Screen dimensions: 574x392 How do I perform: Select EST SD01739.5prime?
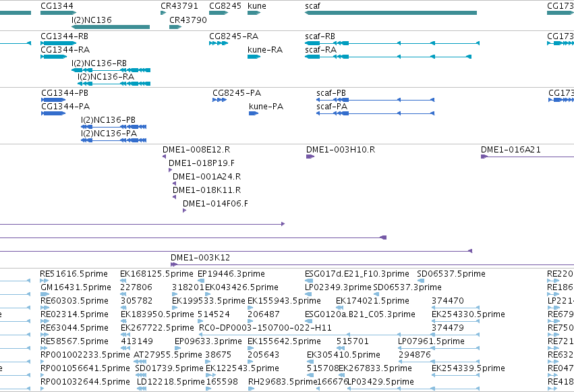(140, 375)
